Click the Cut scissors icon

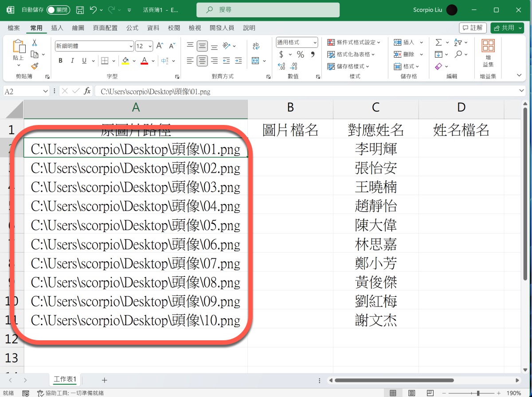click(x=34, y=43)
